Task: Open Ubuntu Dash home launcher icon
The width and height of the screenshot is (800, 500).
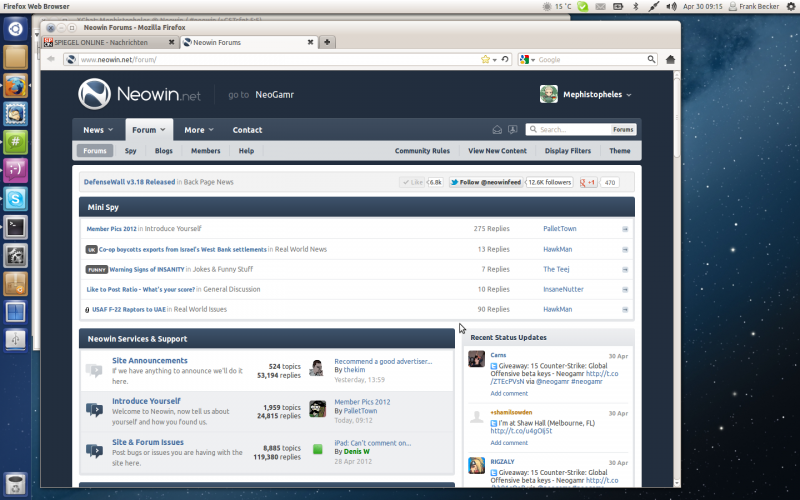Action: tap(15, 29)
